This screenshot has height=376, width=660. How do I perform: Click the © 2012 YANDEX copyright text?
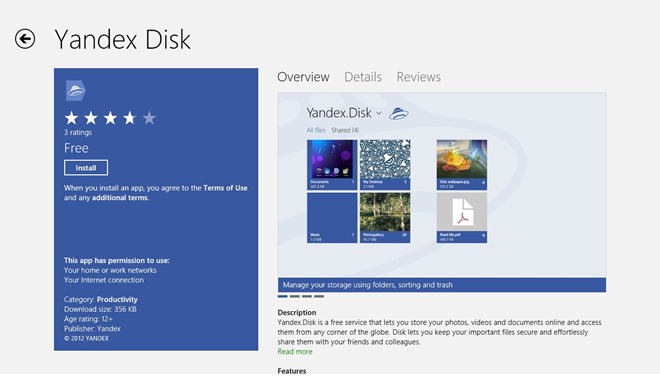[x=86, y=338]
